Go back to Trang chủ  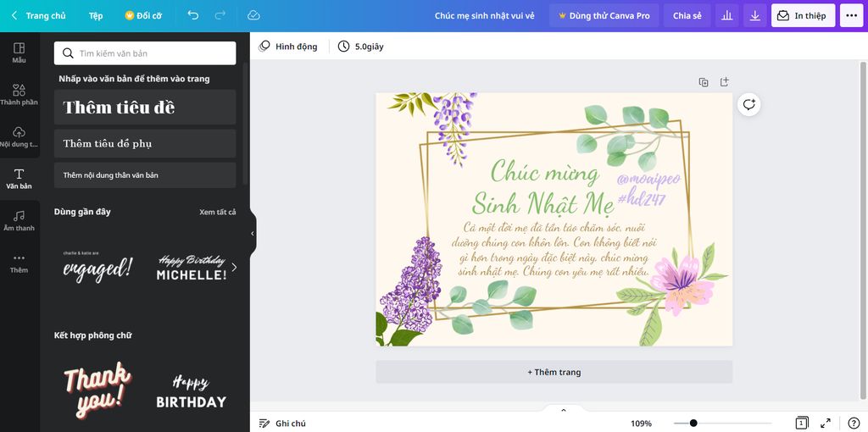coord(39,15)
